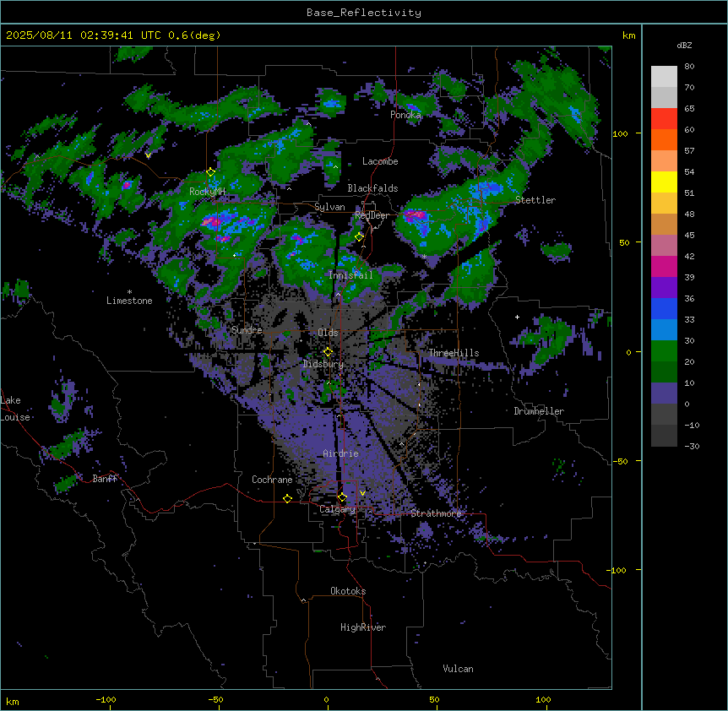
Task: Click the km unit label beside the timestamp row
Action: point(628,35)
